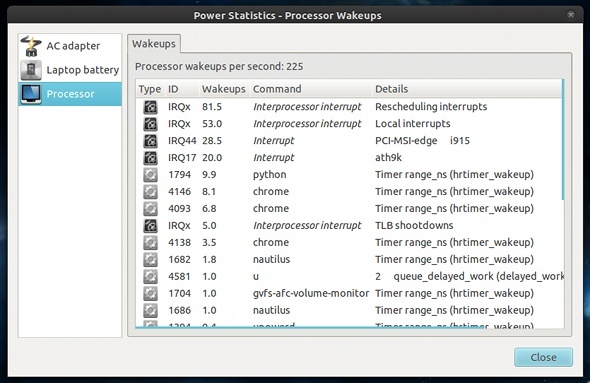Click the ID cell '4138'
590x383 pixels.
coord(179,242)
